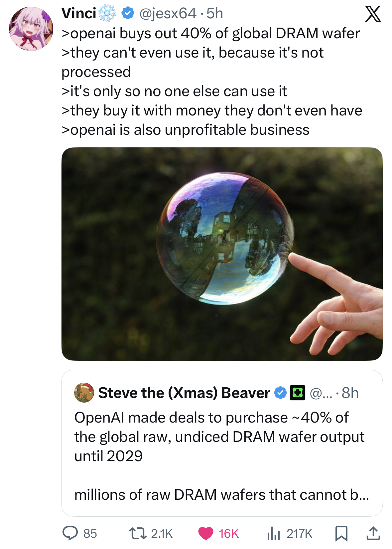Click the Vinci display name
This screenshot has height=549, width=392.
point(79,13)
